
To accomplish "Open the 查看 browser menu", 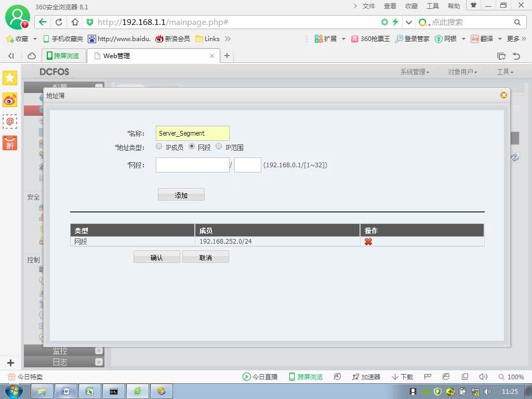I will 390,6.
